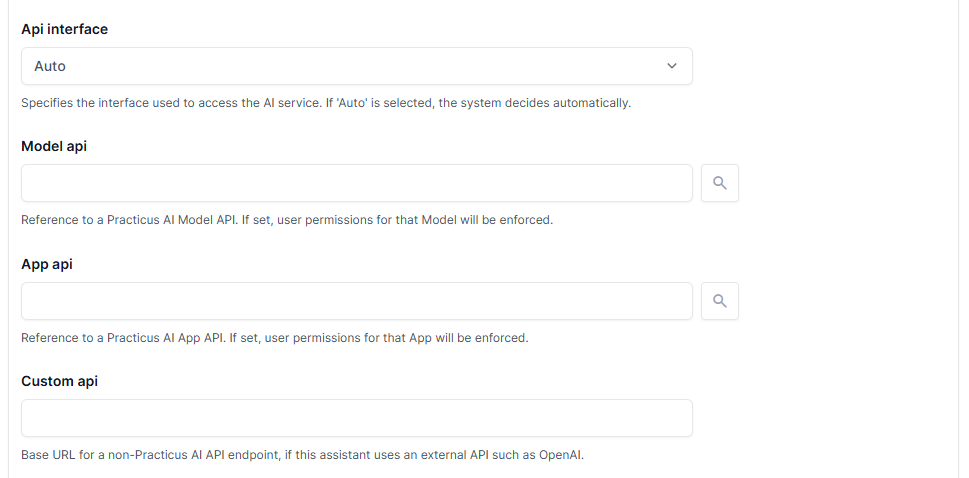
Task: Focus the App api text field
Action: tap(356, 301)
